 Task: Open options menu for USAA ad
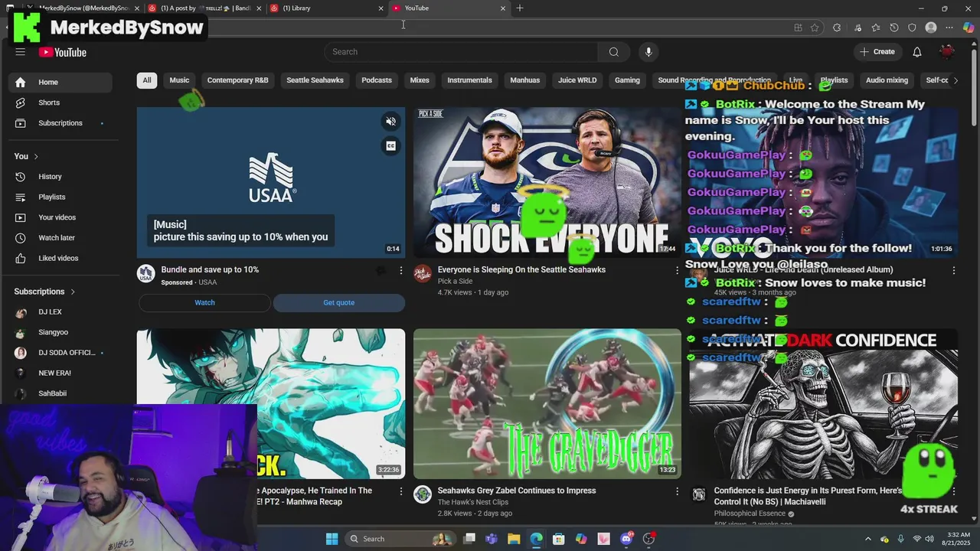click(400, 270)
